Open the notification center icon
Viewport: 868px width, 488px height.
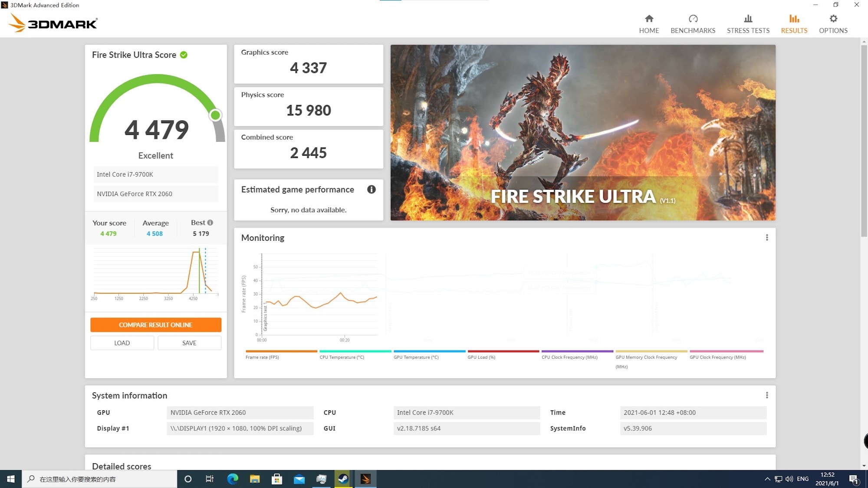point(854,479)
